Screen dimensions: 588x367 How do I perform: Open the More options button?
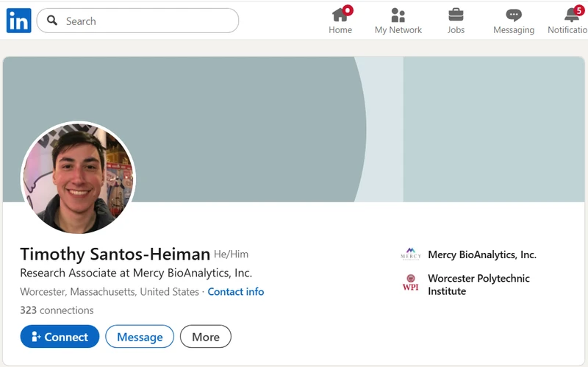[206, 337]
